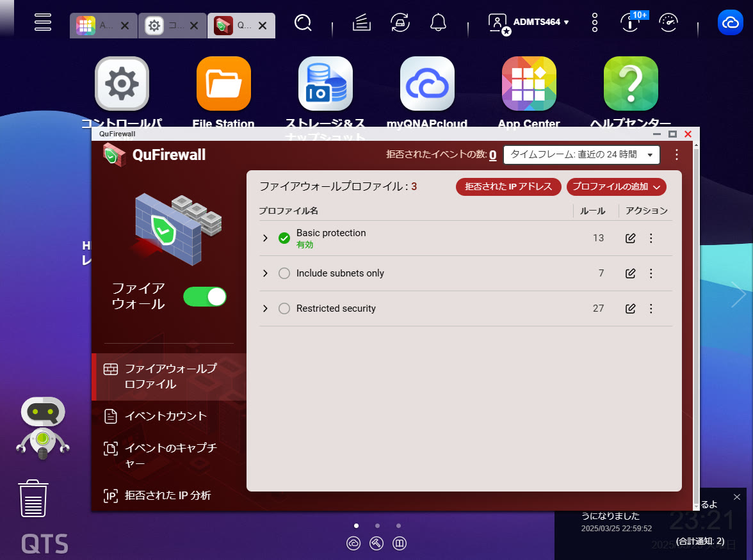Click the help book icon in the bottom dock
The image size is (753, 560).
(x=400, y=543)
